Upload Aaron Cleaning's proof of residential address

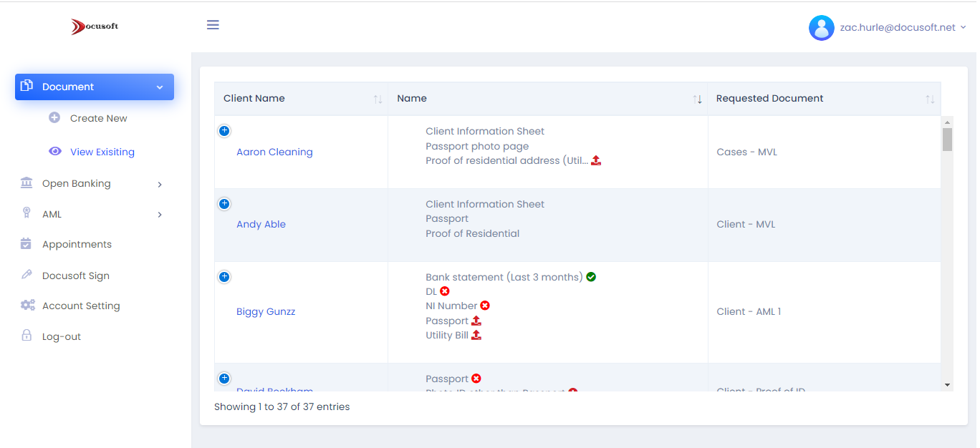tap(596, 161)
